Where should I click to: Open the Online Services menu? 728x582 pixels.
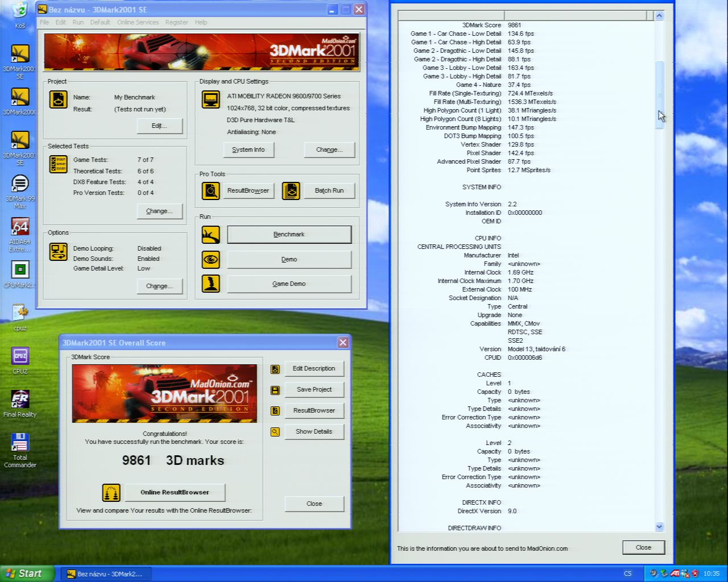(x=138, y=22)
